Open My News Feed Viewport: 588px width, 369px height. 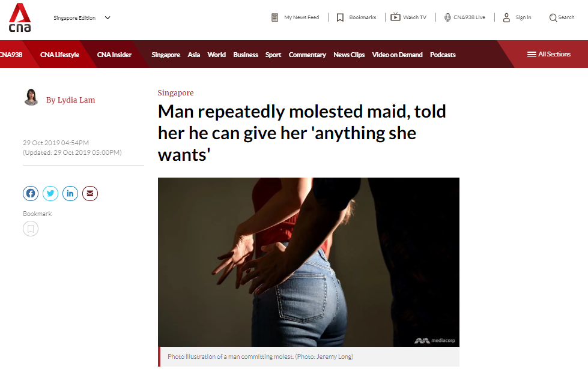pyautogui.click(x=295, y=17)
